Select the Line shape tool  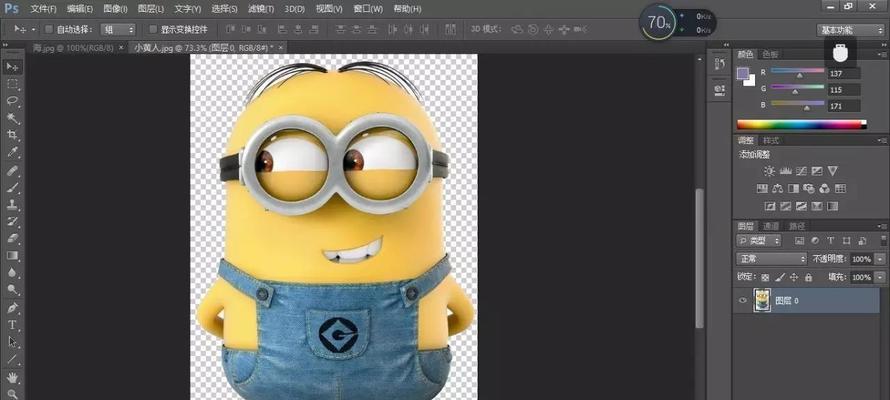click(x=12, y=359)
